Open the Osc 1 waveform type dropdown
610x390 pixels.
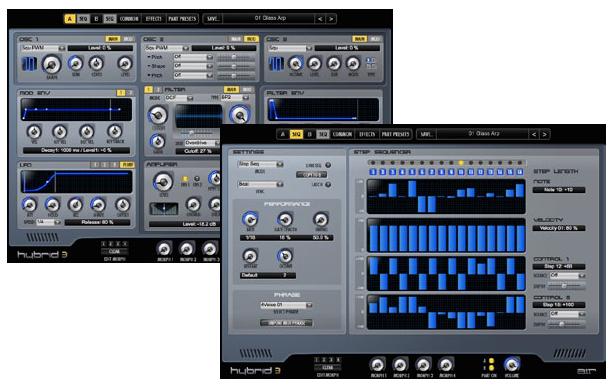click(x=43, y=48)
